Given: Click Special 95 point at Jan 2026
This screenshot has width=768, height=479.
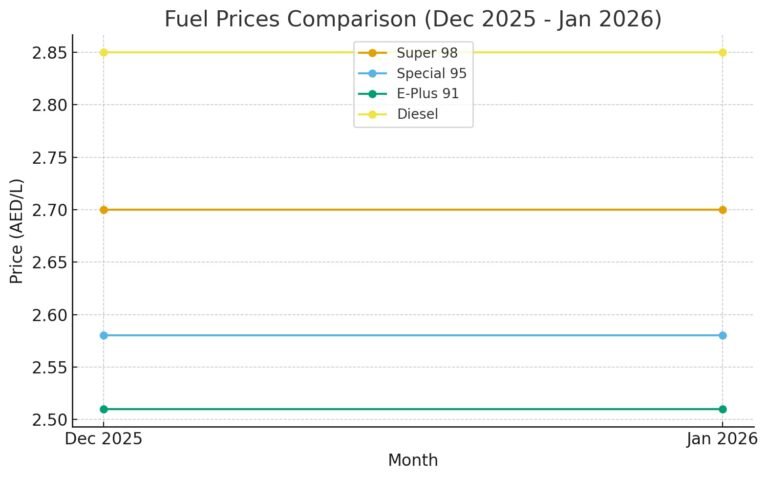Looking at the screenshot, I should click(x=722, y=335).
